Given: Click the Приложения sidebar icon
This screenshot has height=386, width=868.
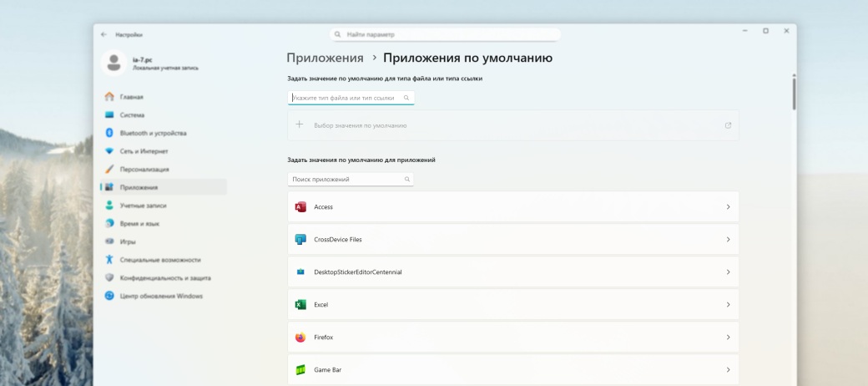Looking at the screenshot, I should coord(109,187).
